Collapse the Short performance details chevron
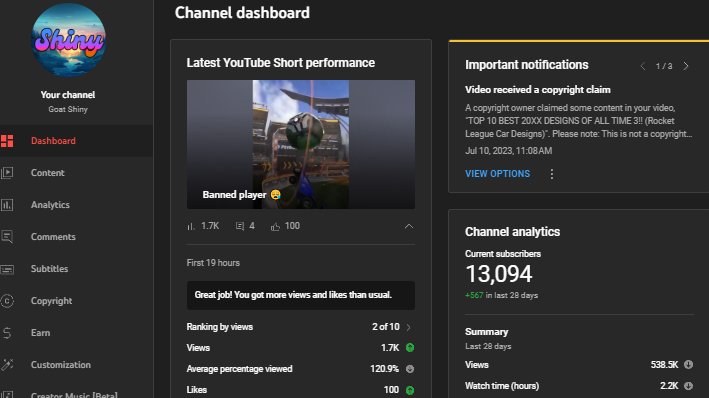The width and height of the screenshot is (709, 398). (409, 226)
